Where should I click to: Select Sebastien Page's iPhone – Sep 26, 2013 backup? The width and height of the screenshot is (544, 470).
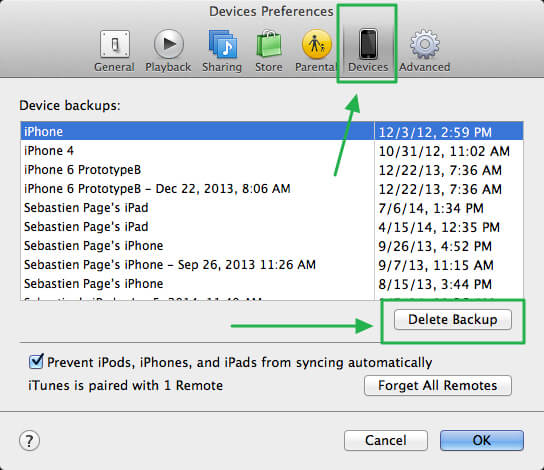272,265
